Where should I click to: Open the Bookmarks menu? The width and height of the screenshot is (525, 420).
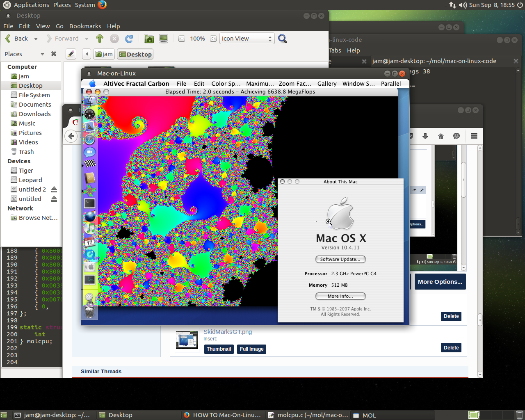[x=85, y=26]
